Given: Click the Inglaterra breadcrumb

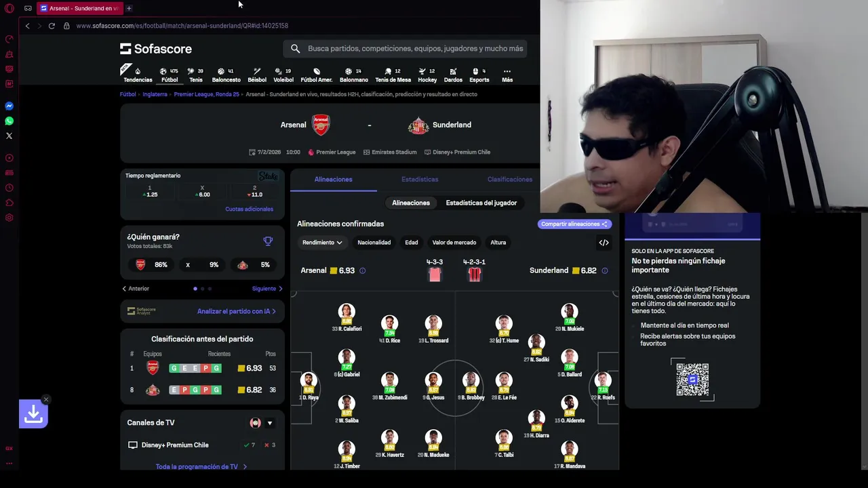Looking at the screenshot, I should 155,94.
